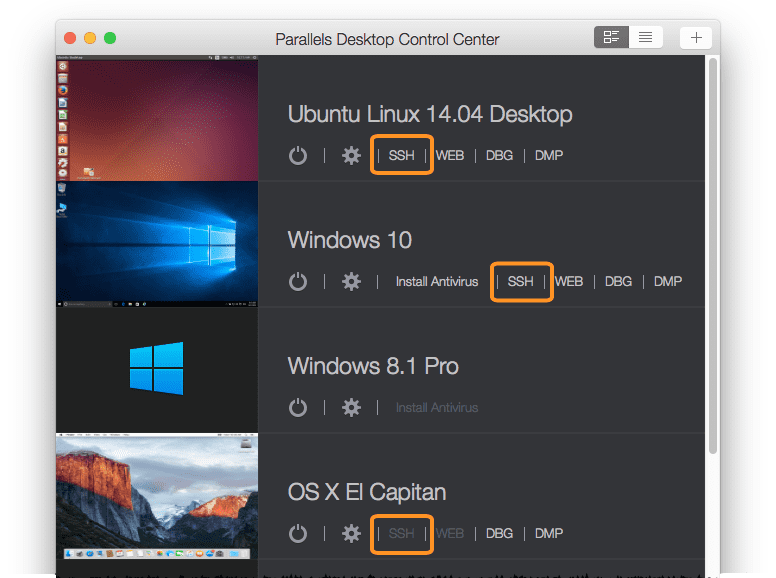This screenshot has width=776, height=578.
Task: Click DMP for Ubuntu Linux 14.04 Desktop
Action: pos(549,155)
